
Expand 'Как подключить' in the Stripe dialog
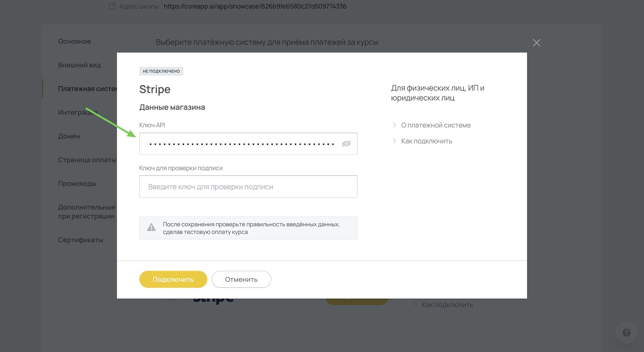coord(422,141)
